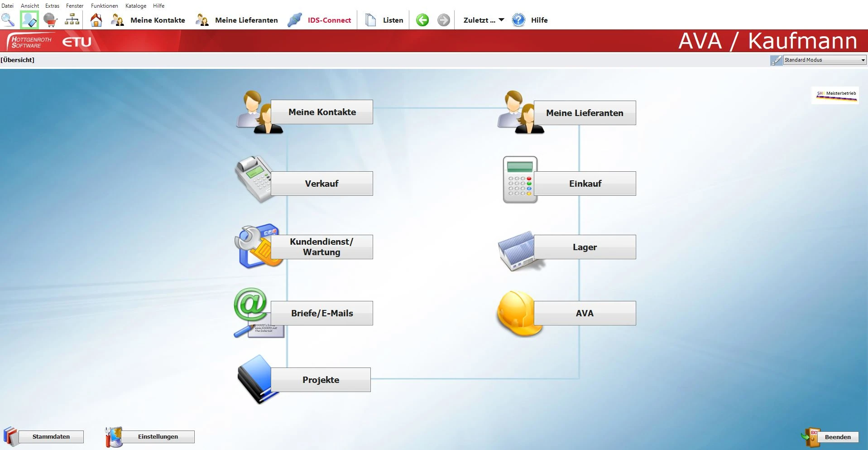Open the shopping cart toolbar icon
The height and width of the screenshot is (450, 868).
click(x=50, y=20)
